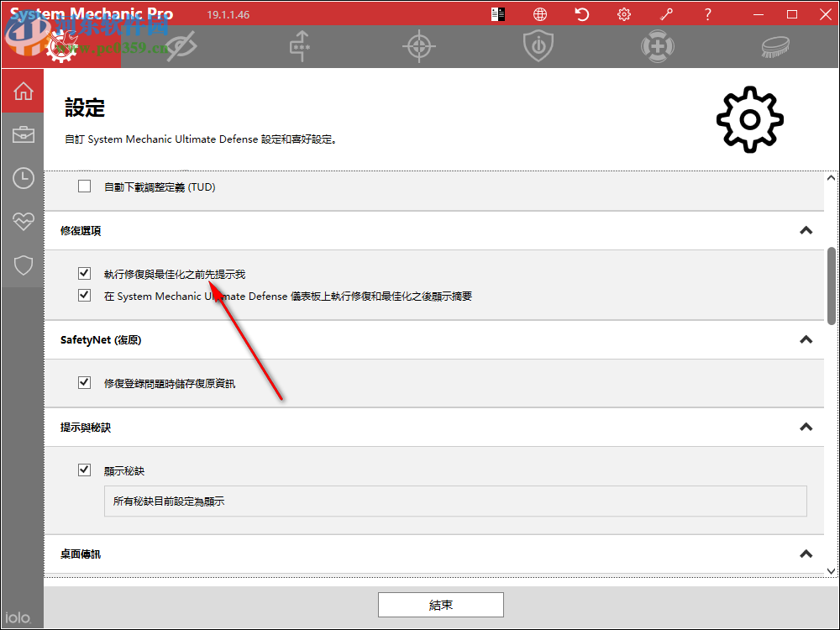Click the 桌面傳訊 section heading text

click(x=81, y=554)
